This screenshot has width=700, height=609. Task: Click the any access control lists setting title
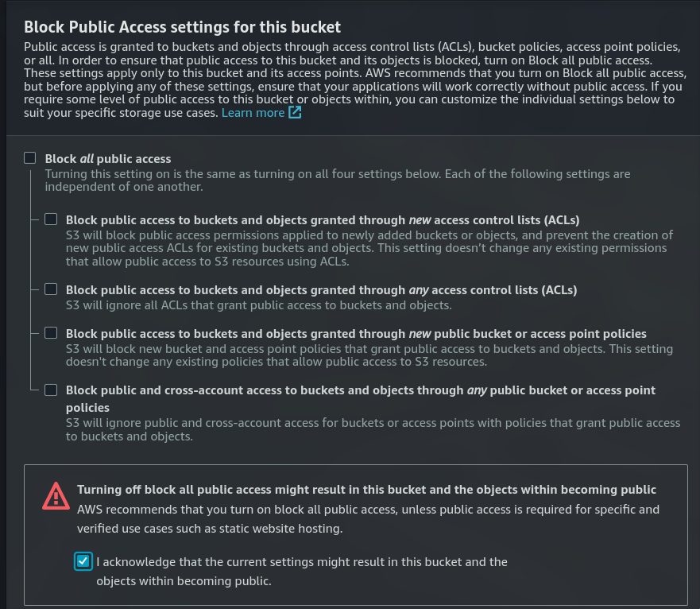point(322,290)
